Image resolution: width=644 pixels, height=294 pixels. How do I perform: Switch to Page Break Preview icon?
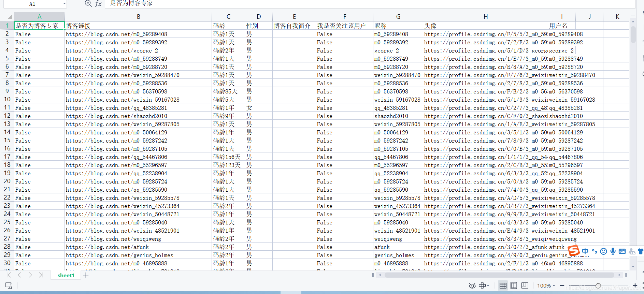click(x=525, y=285)
